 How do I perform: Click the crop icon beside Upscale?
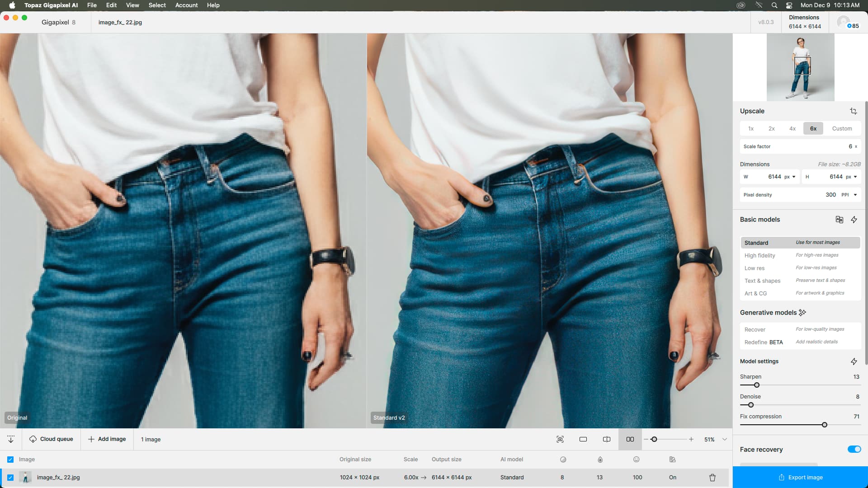pos(853,111)
